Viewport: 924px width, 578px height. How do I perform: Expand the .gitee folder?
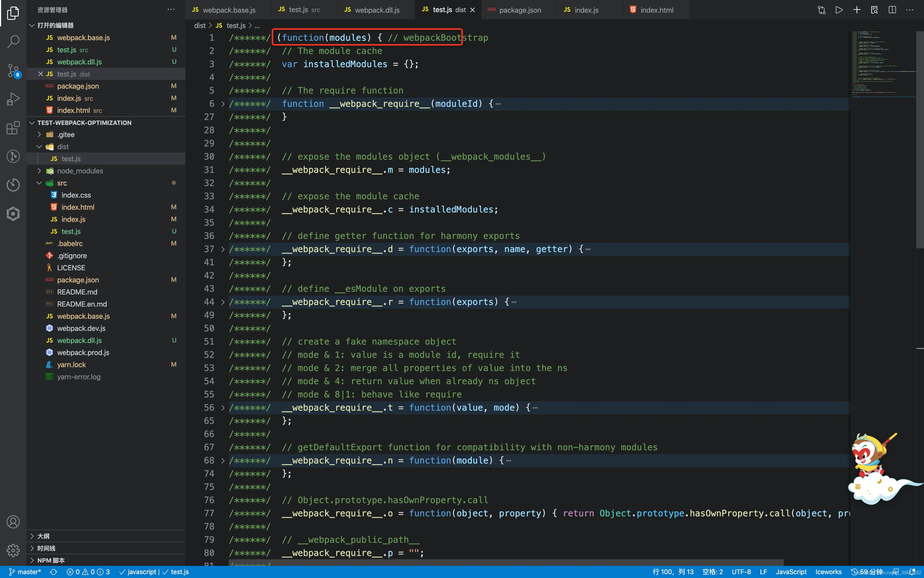(x=39, y=135)
